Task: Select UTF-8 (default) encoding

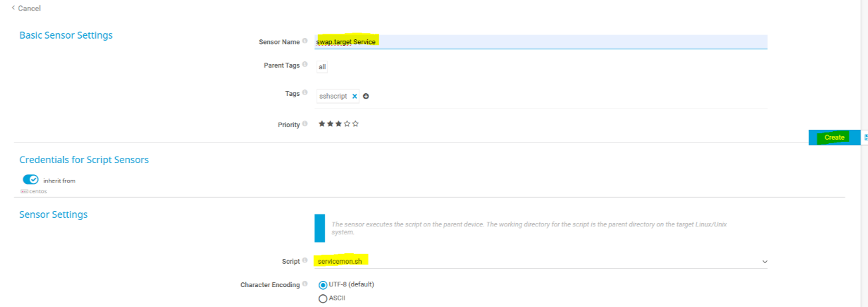Action: pyautogui.click(x=323, y=285)
